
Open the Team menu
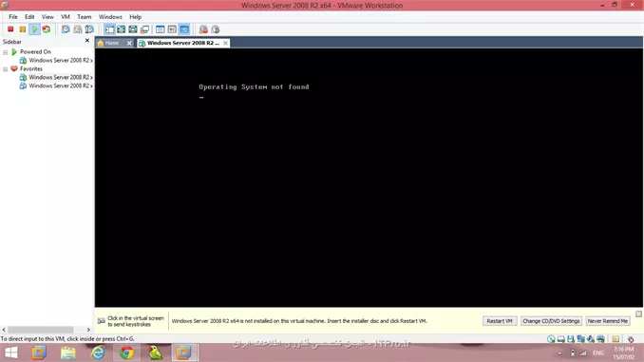tap(85, 17)
